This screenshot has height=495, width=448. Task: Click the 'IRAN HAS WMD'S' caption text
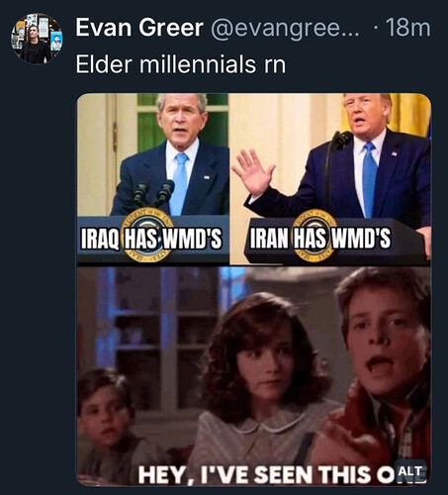point(320,238)
